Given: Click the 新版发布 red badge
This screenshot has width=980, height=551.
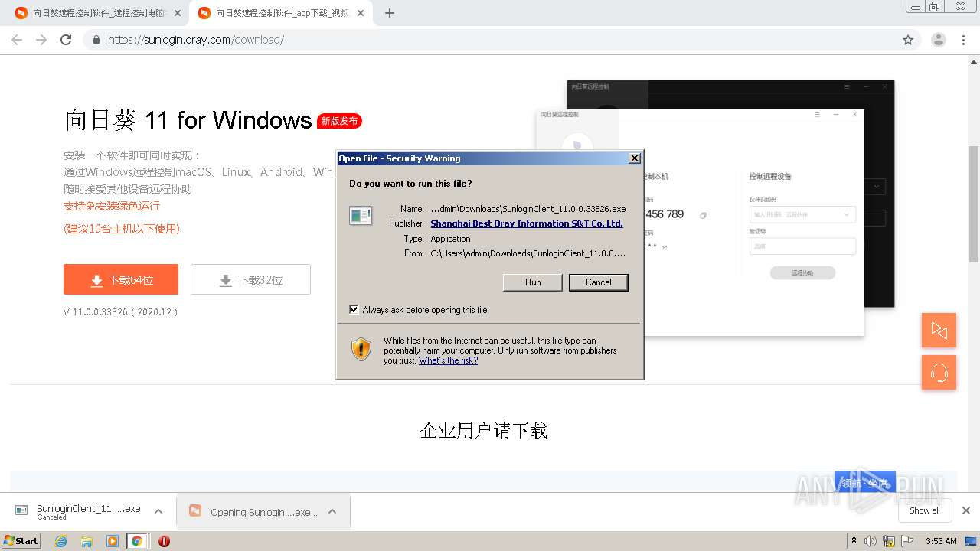Looking at the screenshot, I should [339, 121].
